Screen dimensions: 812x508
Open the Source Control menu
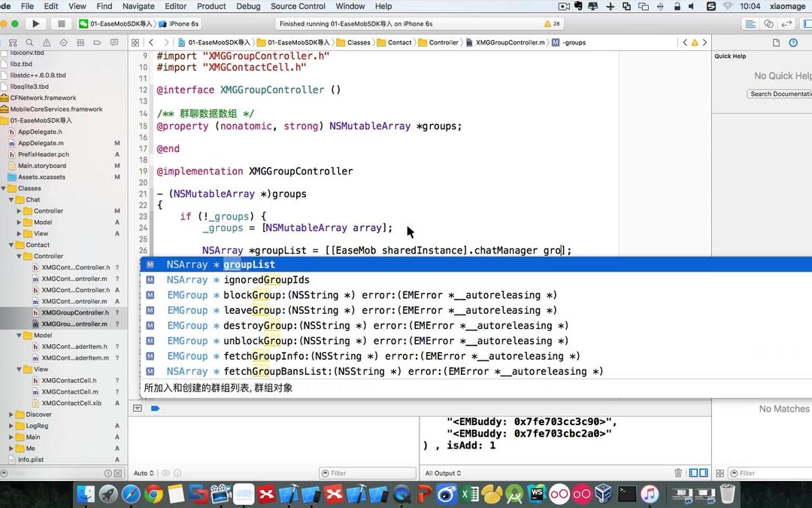[297, 6]
